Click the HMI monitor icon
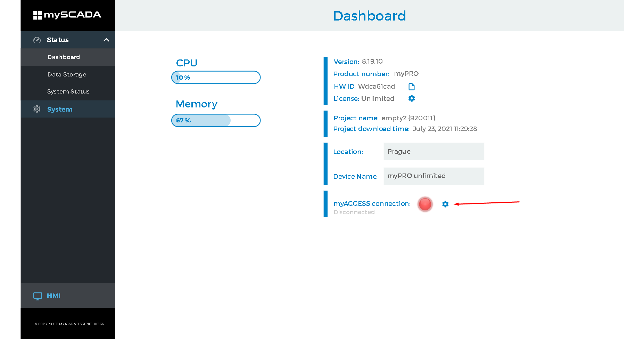Image resolution: width=644 pixels, height=339 pixels. click(38, 296)
